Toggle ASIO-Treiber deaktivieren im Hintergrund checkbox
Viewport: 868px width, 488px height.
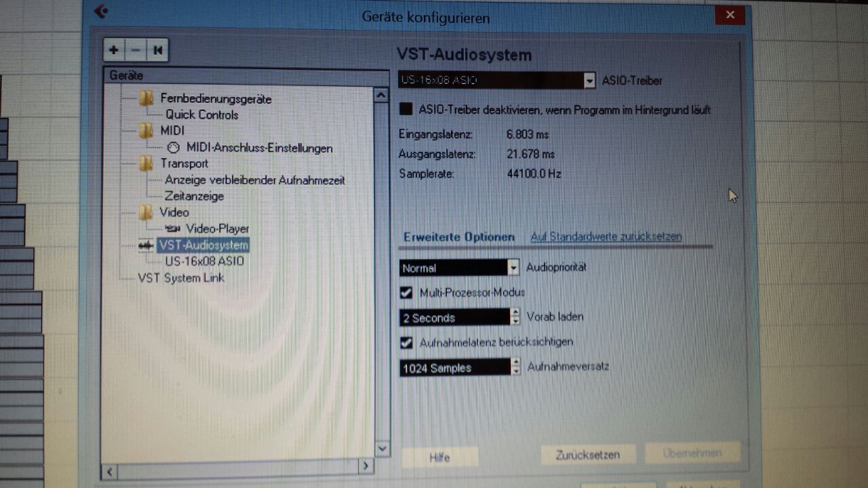point(406,109)
